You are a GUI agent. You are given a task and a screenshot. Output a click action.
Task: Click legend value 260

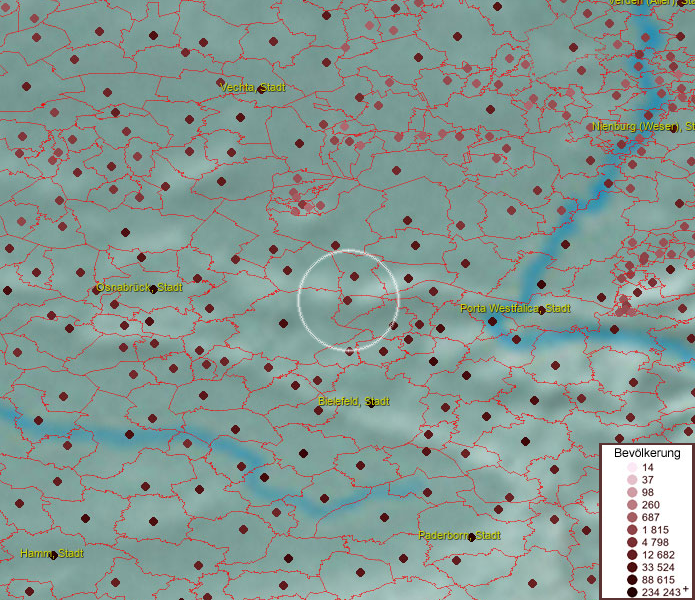tap(651, 505)
